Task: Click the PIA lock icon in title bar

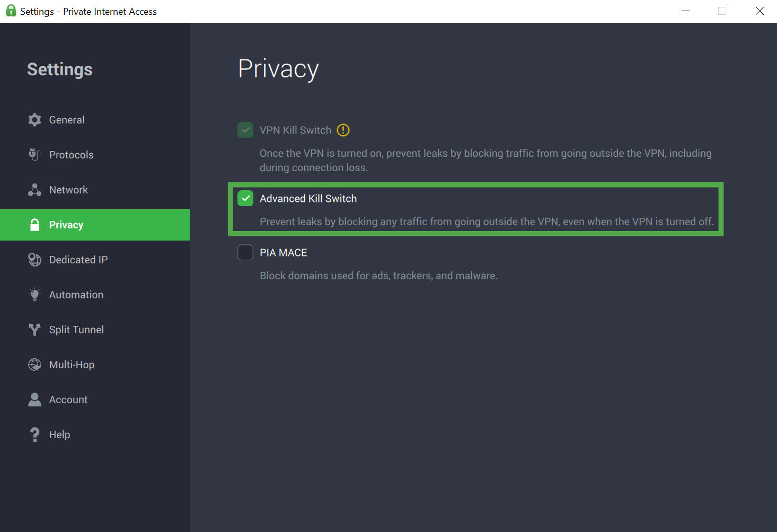Action: pos(11,11)
